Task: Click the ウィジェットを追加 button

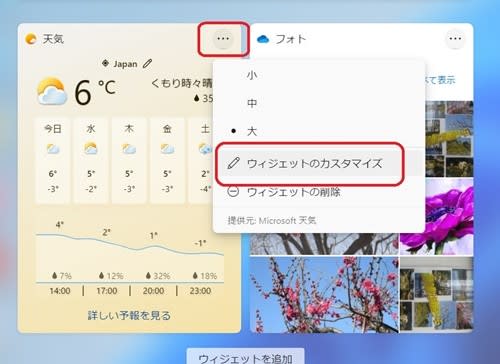Action: pyautogui.click(x=245, y=357)
